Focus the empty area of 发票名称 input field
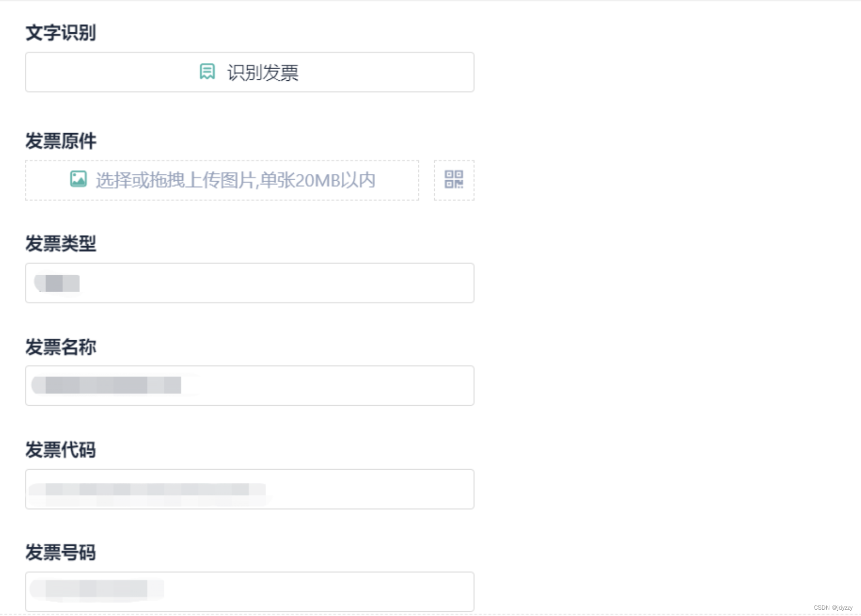 click(327, 386)
